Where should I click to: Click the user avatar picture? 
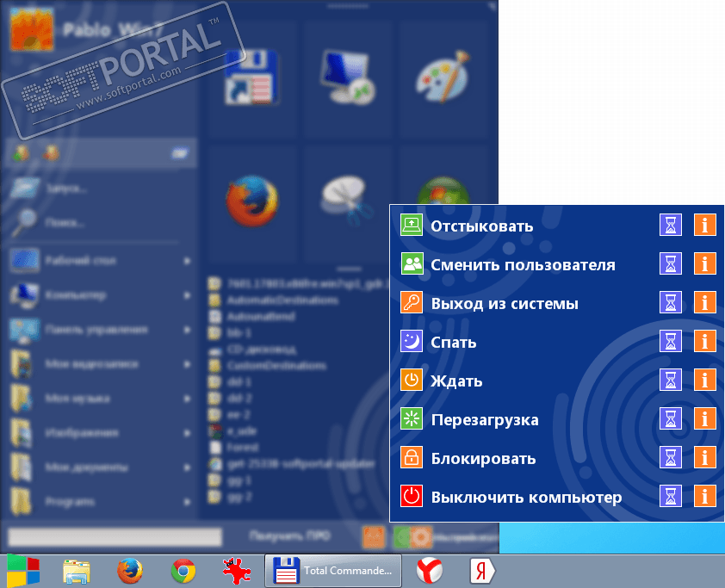(x=32, y=28)
